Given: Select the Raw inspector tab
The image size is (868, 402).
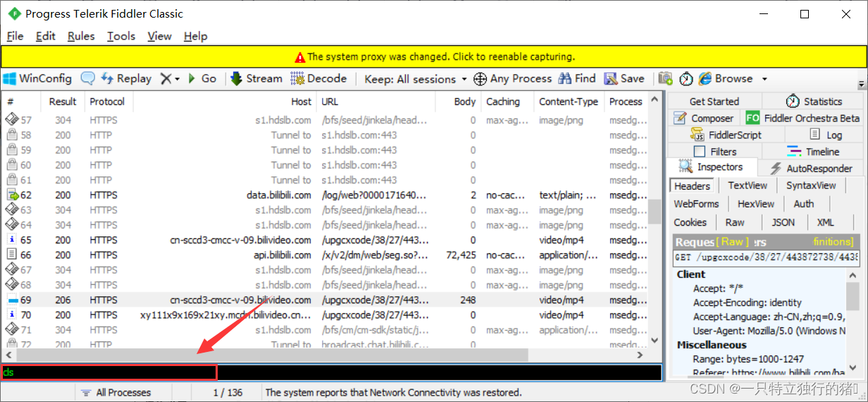Looking at the screenshot, I should click(735, 222).
